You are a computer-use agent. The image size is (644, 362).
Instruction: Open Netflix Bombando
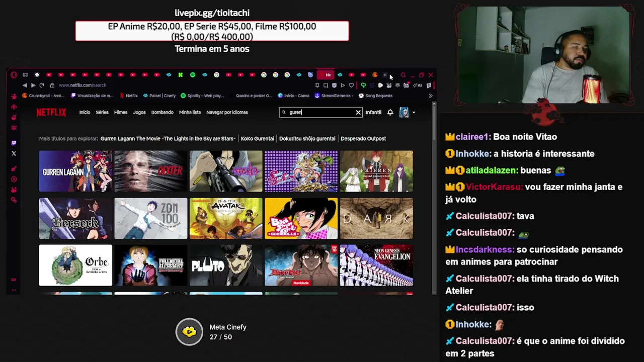click(162, 113)
